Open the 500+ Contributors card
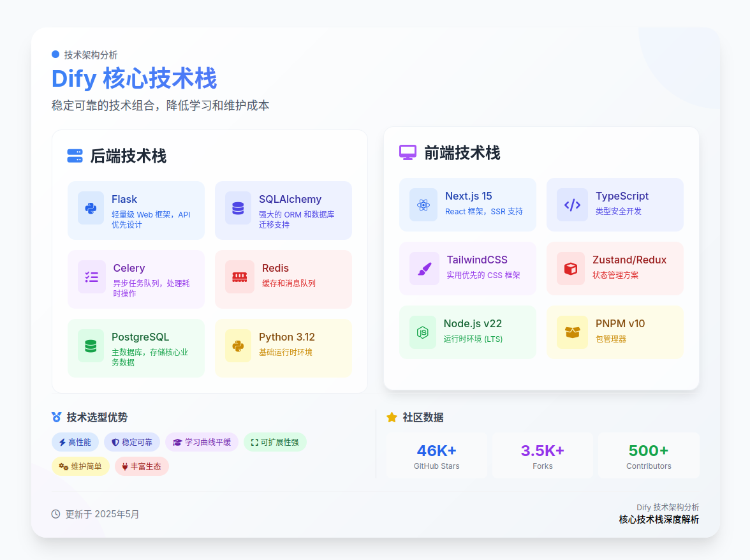750x560 pixels. 649,455
